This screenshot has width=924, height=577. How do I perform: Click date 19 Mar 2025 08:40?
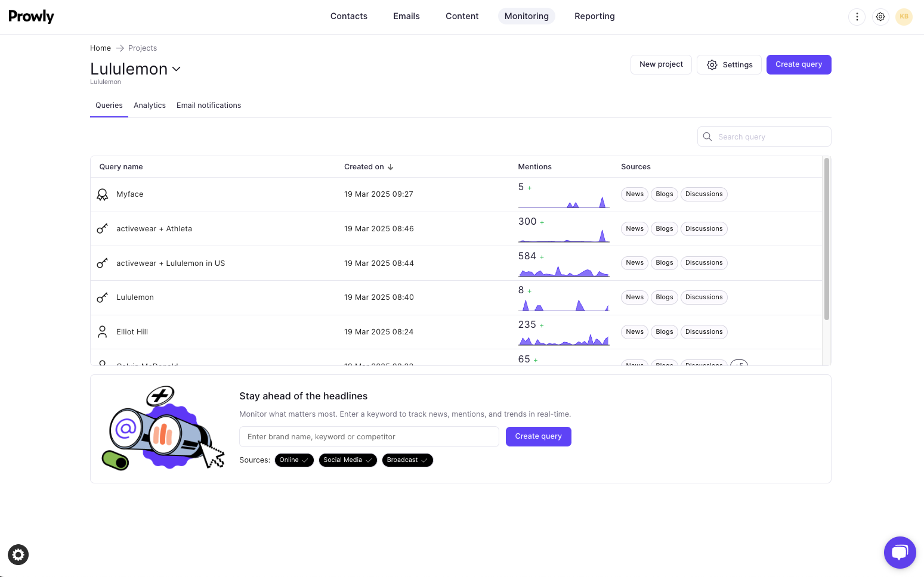pos(379,297)
